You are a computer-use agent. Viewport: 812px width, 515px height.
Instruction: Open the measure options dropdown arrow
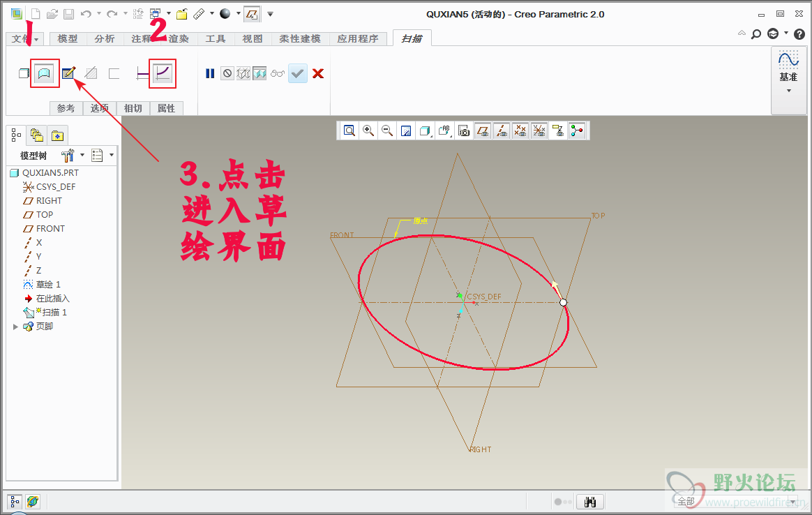pyautogui.click(x=212, y=13)
